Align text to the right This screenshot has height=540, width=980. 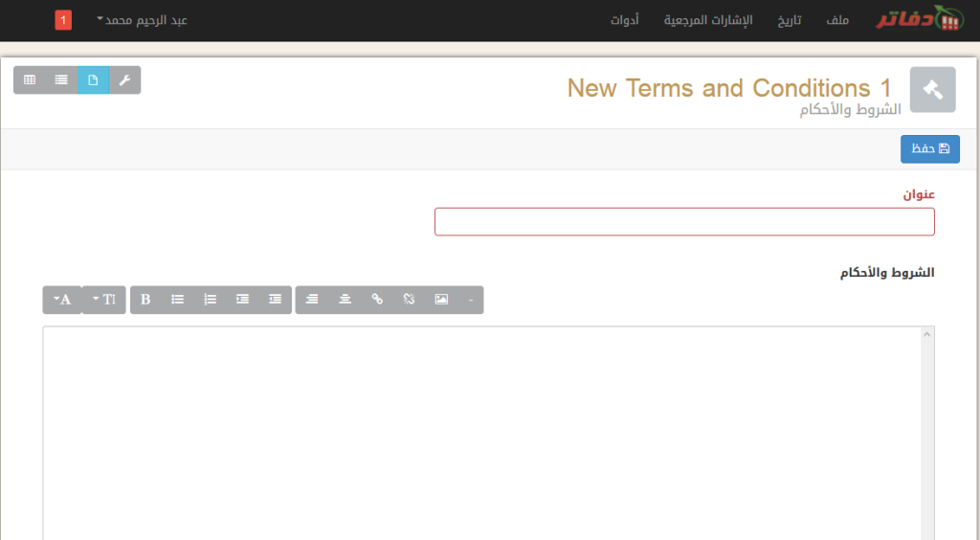click(x=312, y=300)
